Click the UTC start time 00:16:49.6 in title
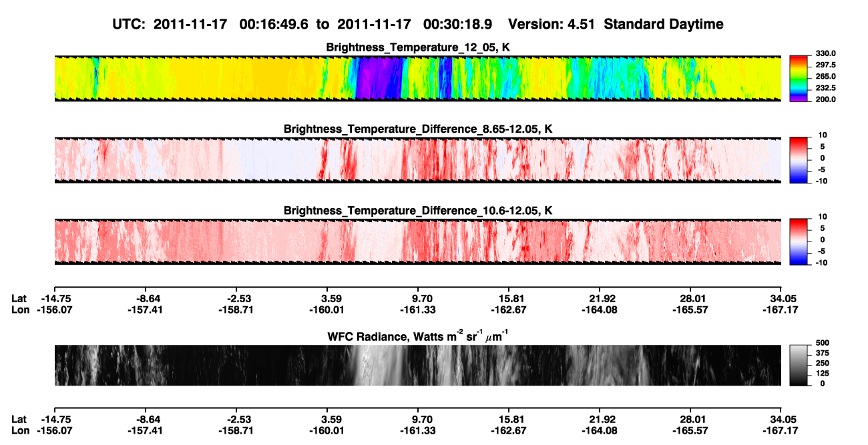The image size is (868, 445). point(274,24)
